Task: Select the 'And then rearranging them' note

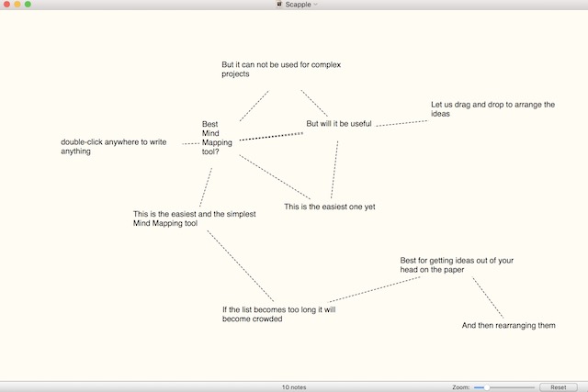Action: point(508,325)
